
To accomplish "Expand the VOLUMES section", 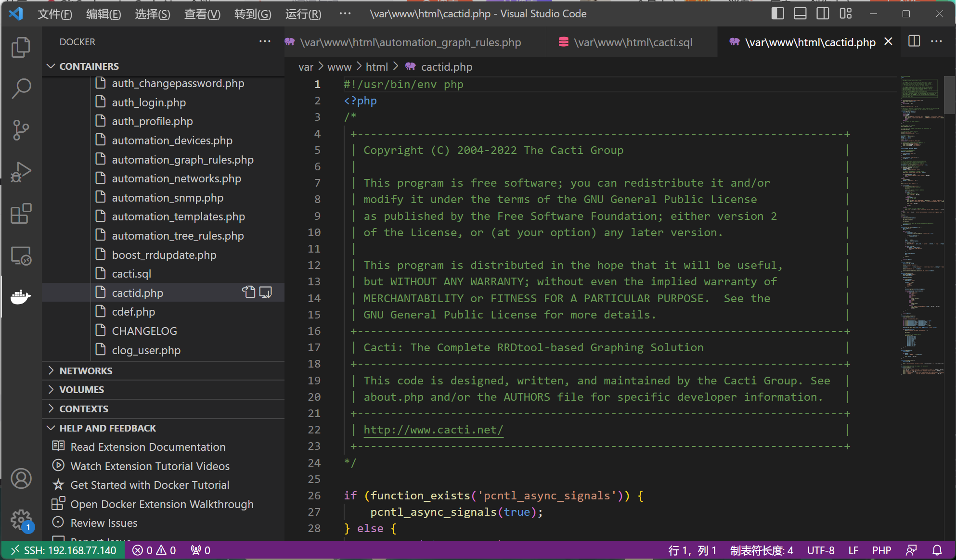I will tap(81, 390).
